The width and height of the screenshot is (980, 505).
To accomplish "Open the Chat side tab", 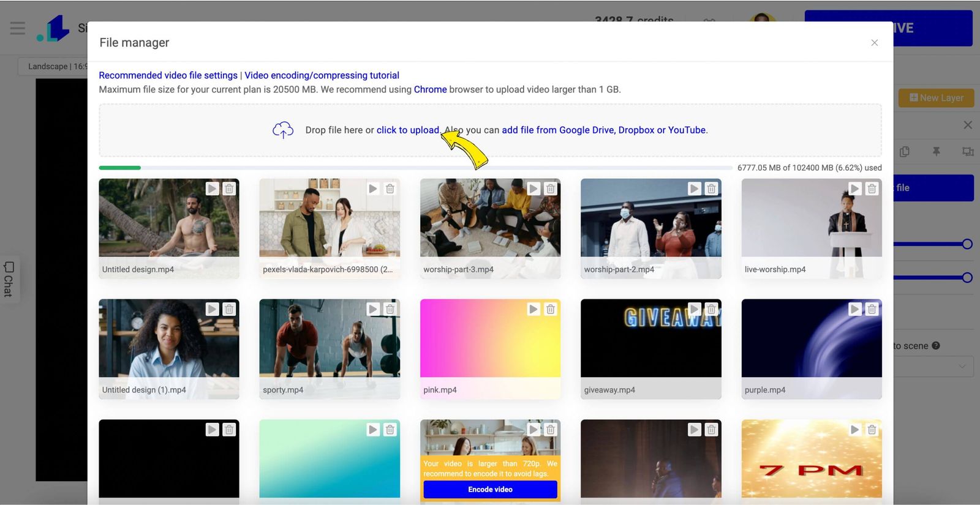I will tap(9, 279).
